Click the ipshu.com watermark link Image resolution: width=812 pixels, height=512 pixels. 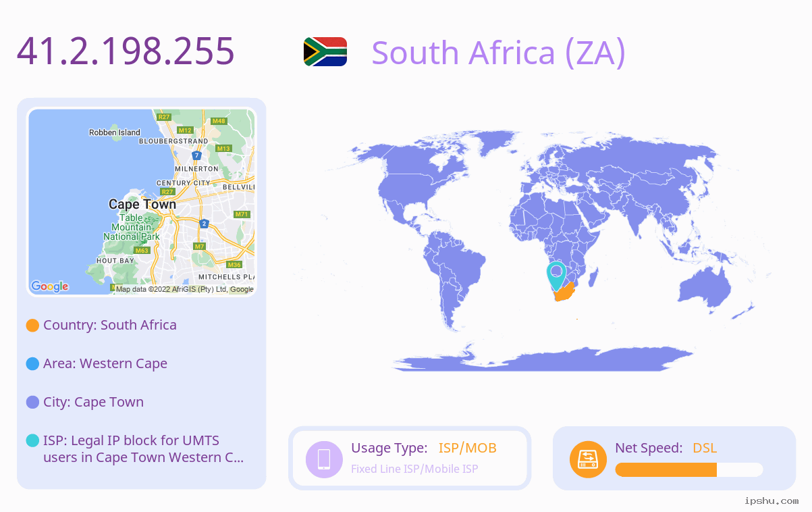(772, 501)
